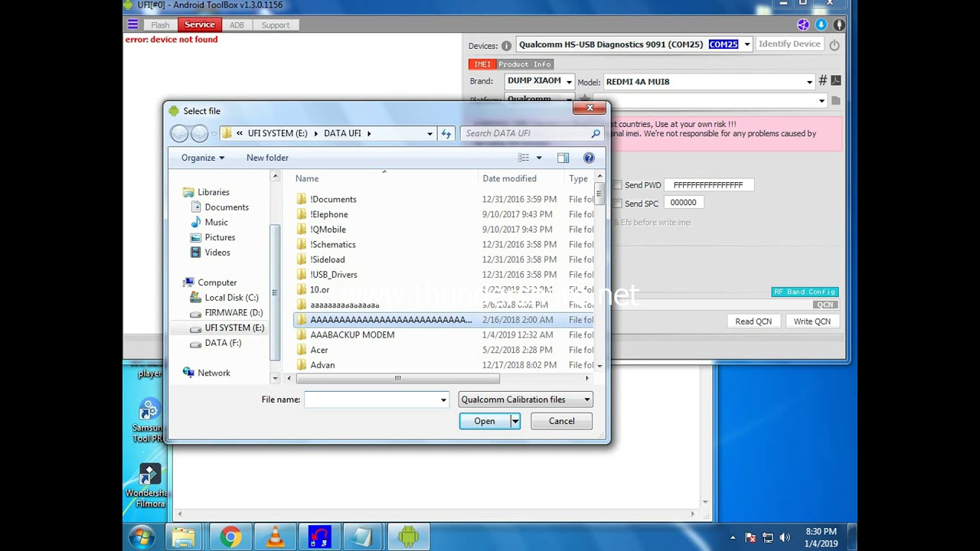
Task: Click the hash symbol beside Model field
Action: (823, 80)
